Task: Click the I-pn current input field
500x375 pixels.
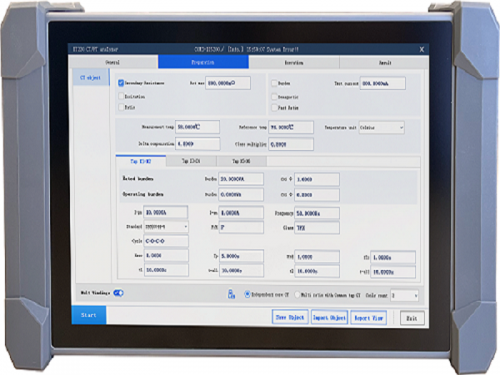Action: pyautogui.click(x=166, y=212)
